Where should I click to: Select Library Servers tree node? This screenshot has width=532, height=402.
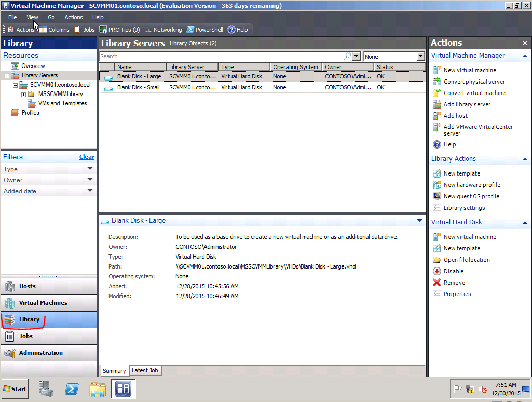tap(39, 75)
